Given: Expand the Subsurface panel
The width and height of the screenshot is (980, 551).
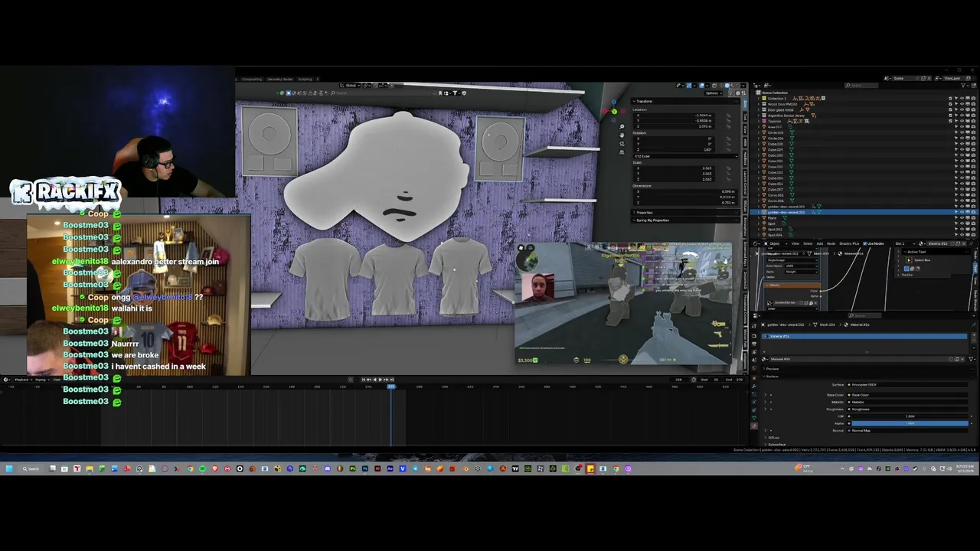Looking at the screenshot, I should (766, 445).
